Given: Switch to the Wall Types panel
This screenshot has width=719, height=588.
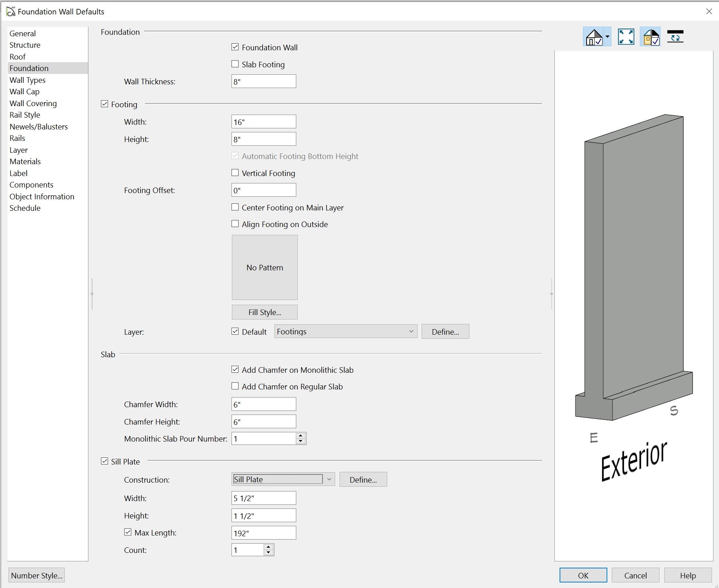Looking at the screenshot, I should 27,80.
